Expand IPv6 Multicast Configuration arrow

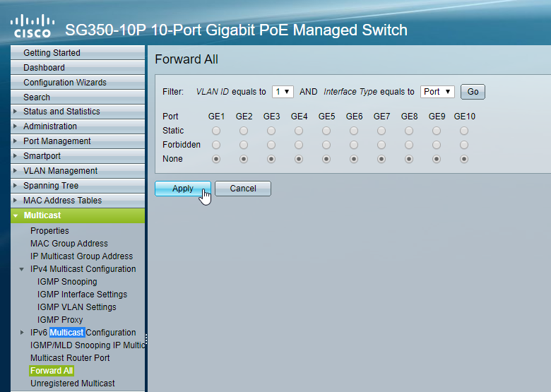point(22,332)
